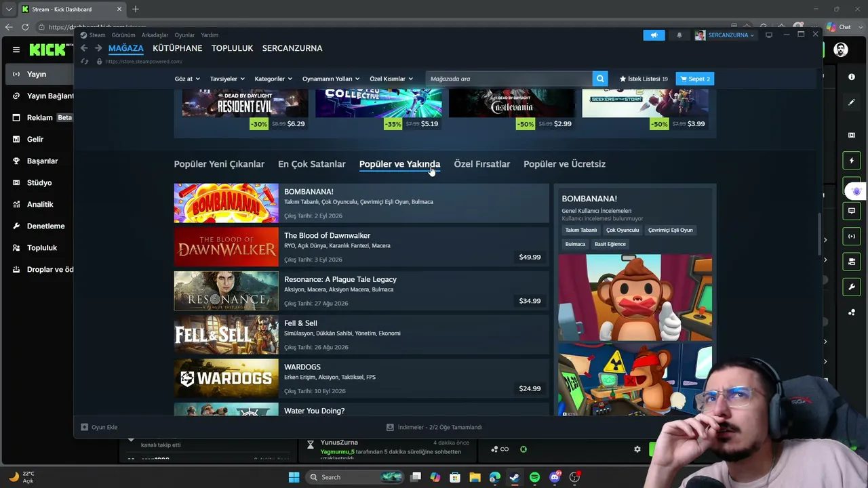Open Kick chat settings gear
The height and width of the screenshot is (488, 868).
point(637,449)
